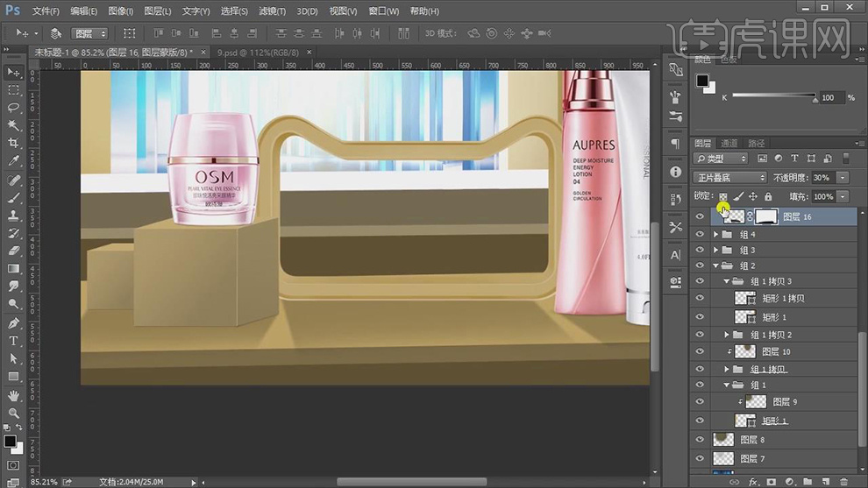Select the Magic Wand tool
The height and width of the screenshot is (488, 868).
coord(13,125)
